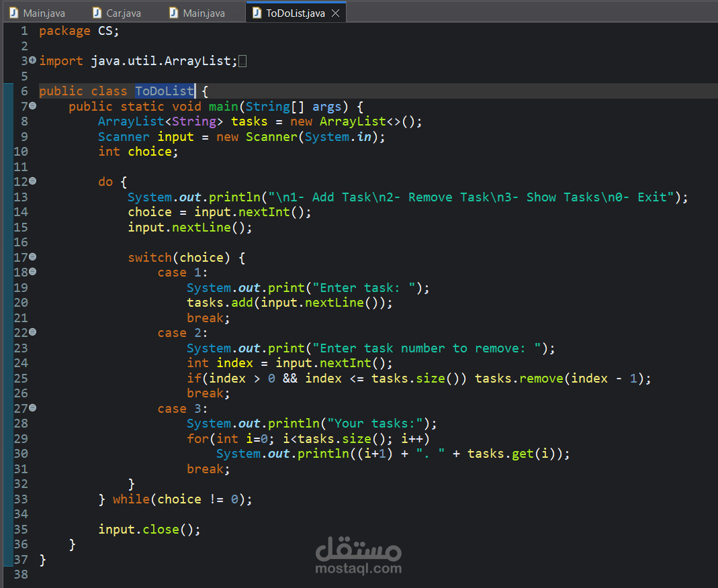Image resolution: width=718 pixels, height=588 pixels.
Task: Click 'Scanner input' declaration on line 9
Action: (146, 137)
